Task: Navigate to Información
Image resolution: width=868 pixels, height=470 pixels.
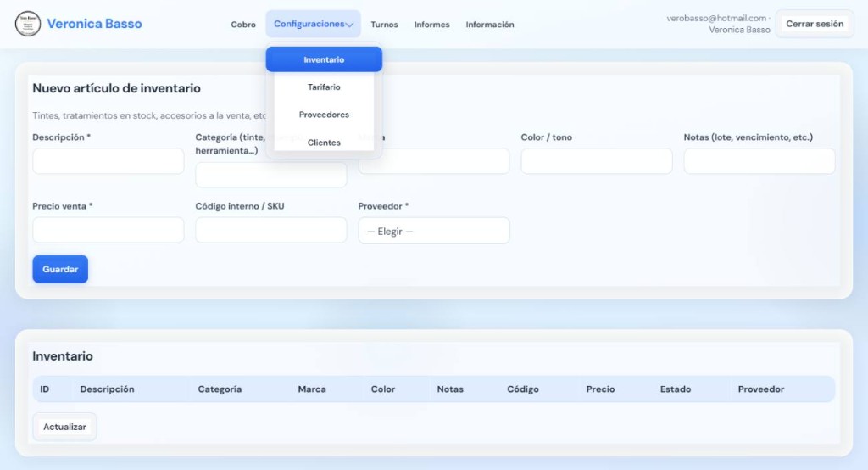Action: click(x=489, y=25)
